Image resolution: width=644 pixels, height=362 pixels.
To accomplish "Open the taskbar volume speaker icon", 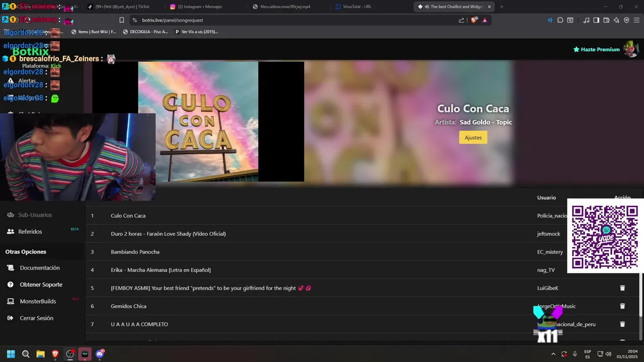I will [608, 354].
